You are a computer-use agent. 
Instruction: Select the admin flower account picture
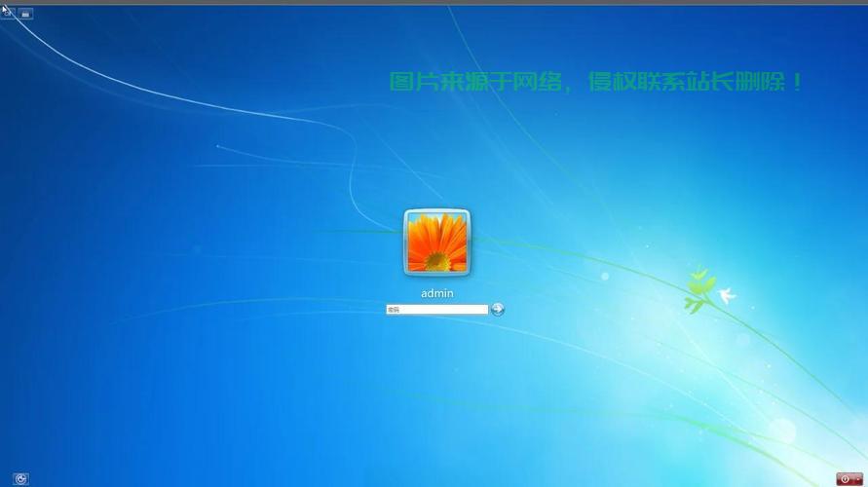(436, 243)
